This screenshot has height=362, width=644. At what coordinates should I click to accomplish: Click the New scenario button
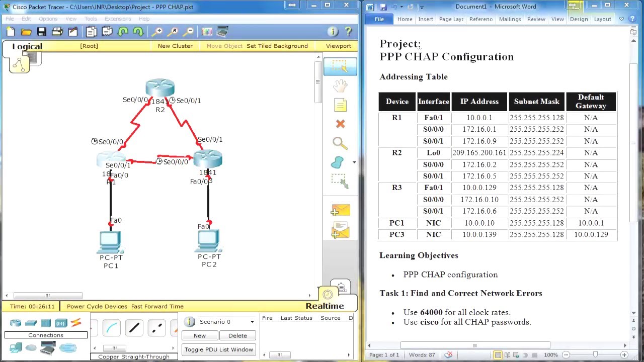[x=200, y=335]
